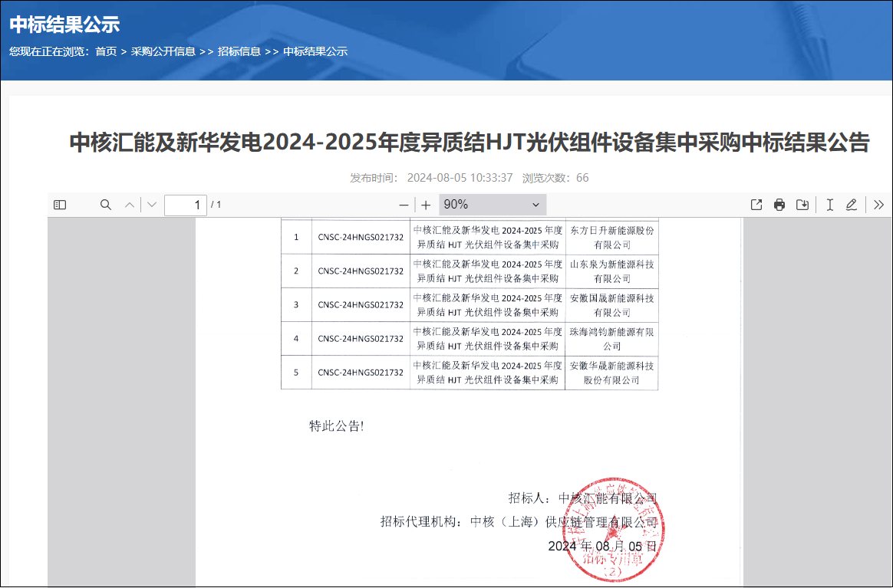Go to 首页 breadcrumb link
The height and width of the screenshot is (588, 893).
[106, 51]
